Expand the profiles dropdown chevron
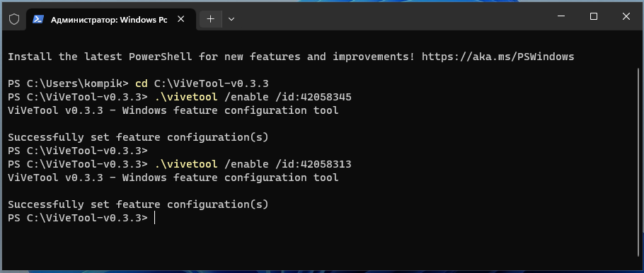This screenshot has height=273, width=644. [231, 19]
